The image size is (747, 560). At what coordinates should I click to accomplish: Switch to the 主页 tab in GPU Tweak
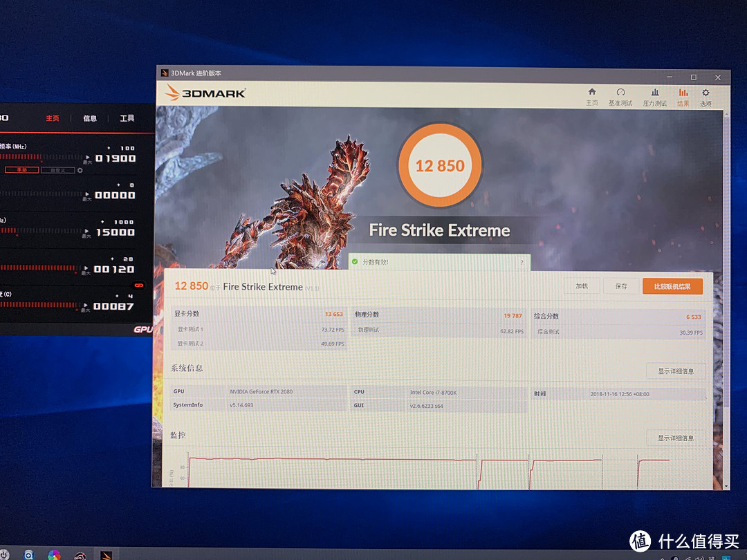tap(53, 118)
